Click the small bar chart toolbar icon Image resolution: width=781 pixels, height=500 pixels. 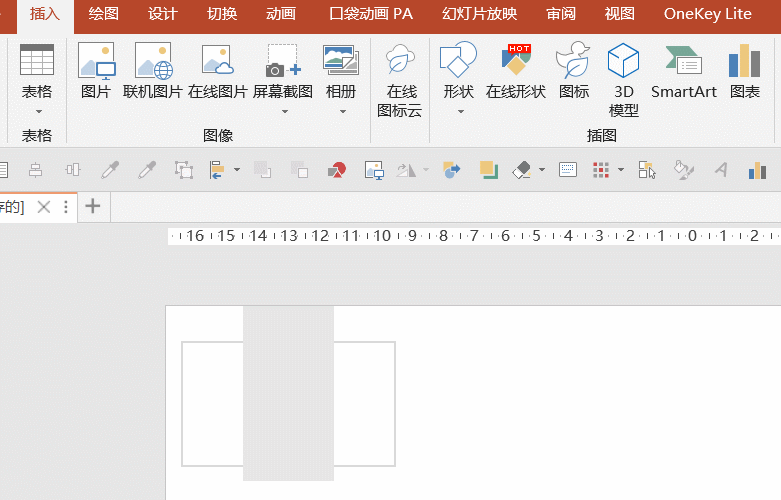[757, 170]
